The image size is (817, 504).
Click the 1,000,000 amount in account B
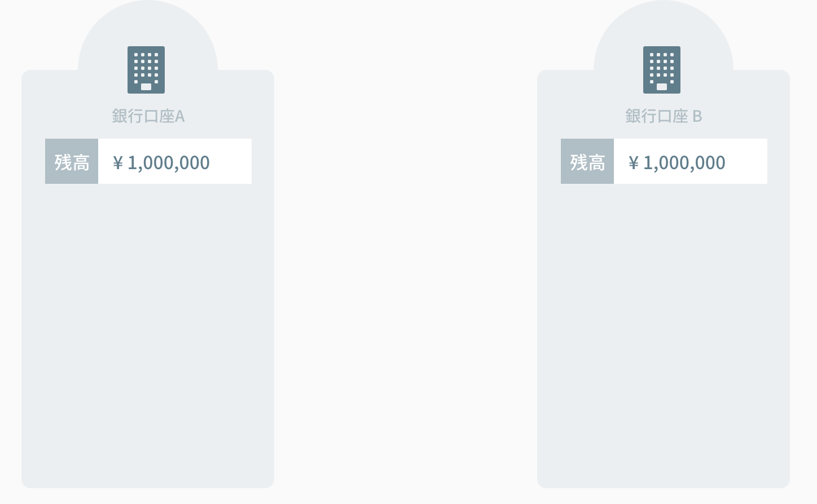click(x=684, y=163)
